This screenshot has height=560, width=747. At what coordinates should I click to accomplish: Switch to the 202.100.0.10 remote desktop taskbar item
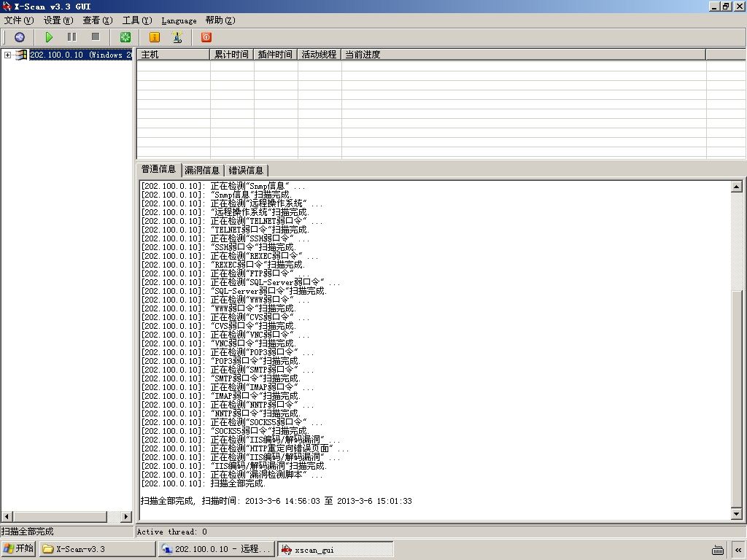click(x=217, y=548)
